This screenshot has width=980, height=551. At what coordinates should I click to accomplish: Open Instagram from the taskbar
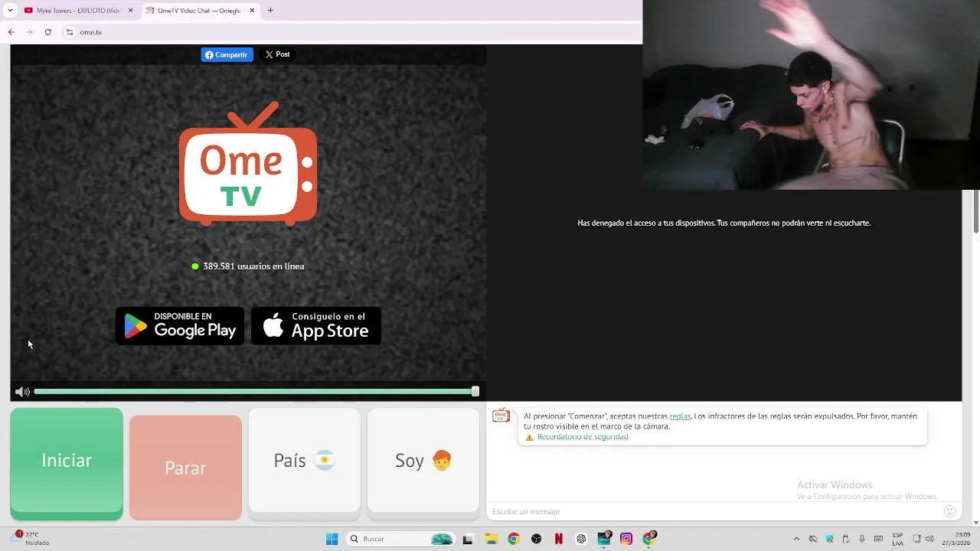click(626, 540)
